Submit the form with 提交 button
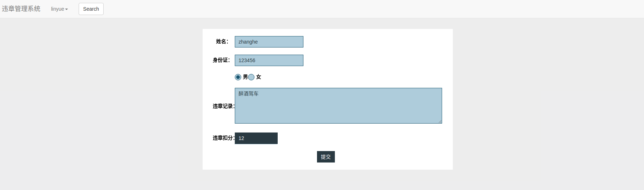Screen dimensions: 644x190 [326, 157]
